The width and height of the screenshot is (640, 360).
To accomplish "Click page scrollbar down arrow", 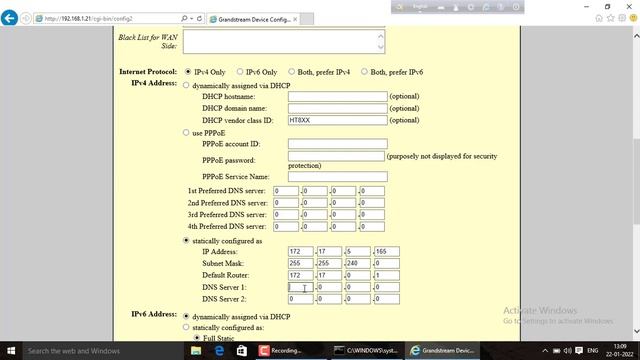I will pyautogui.click(x=636, y=331).
